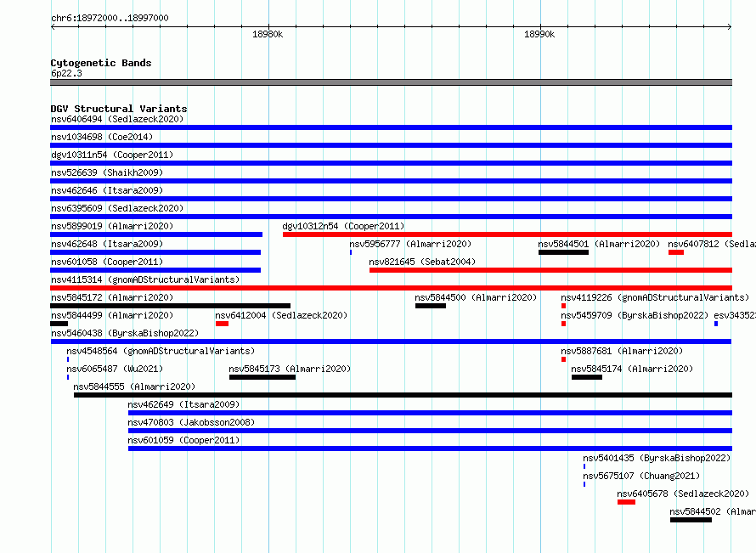Image resolution: width=756 pixels, height=553 pixels.
Task: Click the ruler's left arrowhead
Action: [x=53, y=26]
